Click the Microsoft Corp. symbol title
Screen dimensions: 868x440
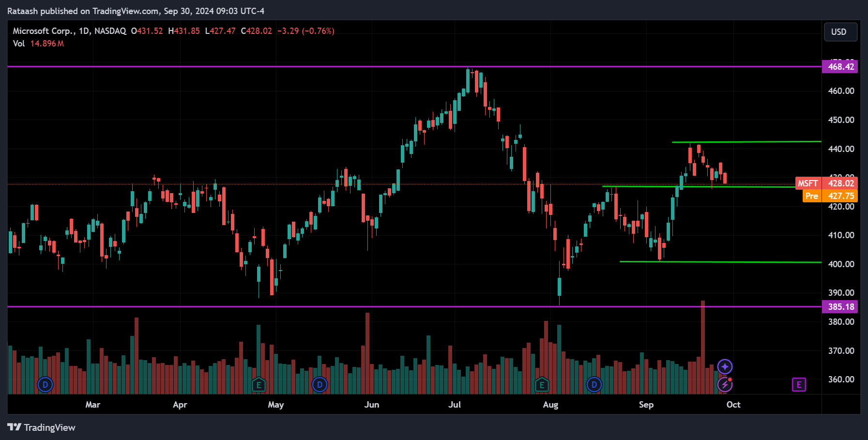44,31
